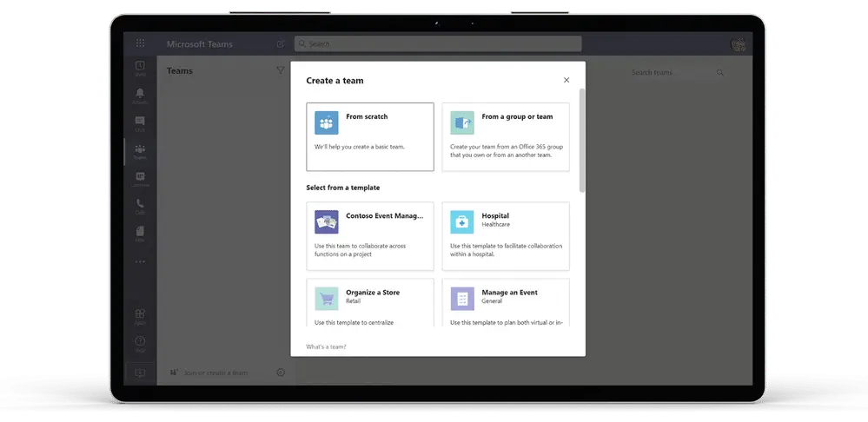Viewport: 868px width, 422px height.
Task: Open Calendar from the left rail
Action: 140,179
